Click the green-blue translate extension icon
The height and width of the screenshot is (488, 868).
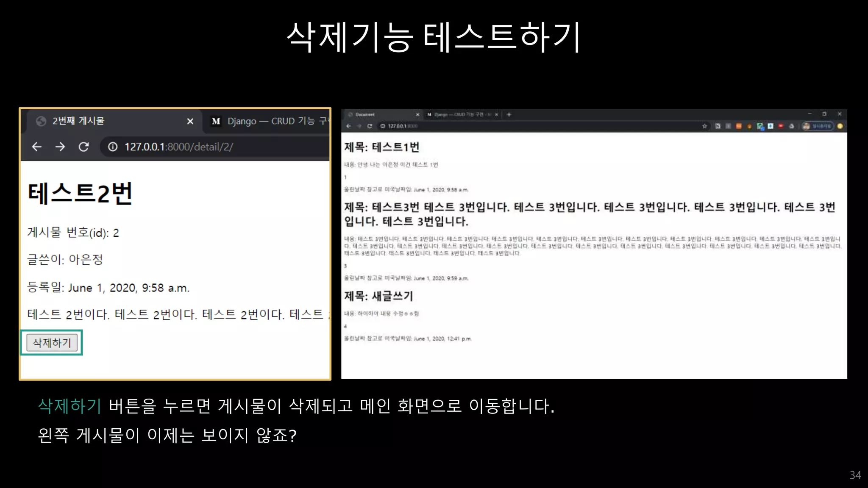(760, 126)
